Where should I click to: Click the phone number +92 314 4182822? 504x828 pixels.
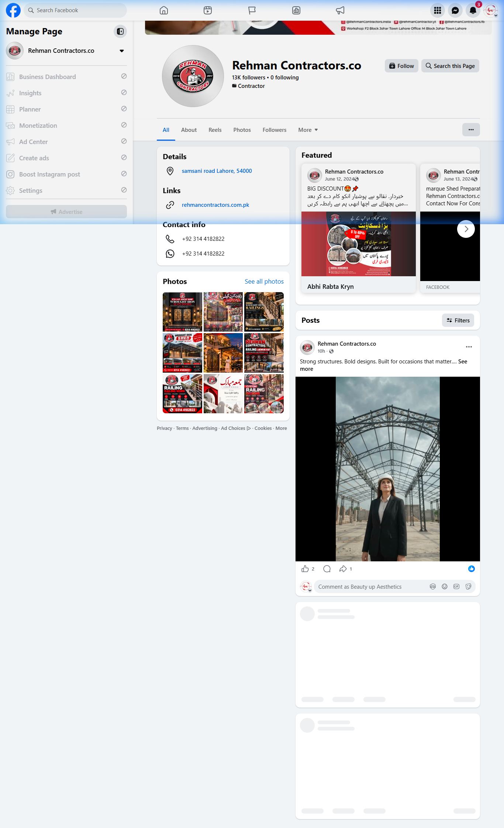pos(203,239)
